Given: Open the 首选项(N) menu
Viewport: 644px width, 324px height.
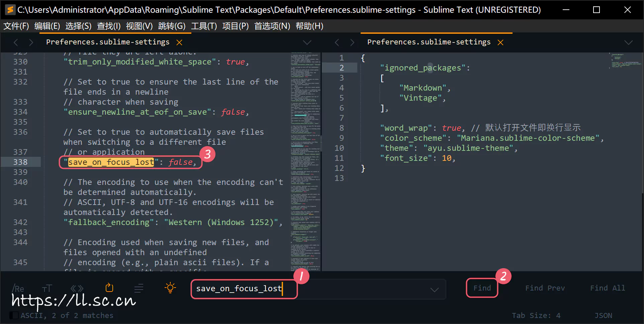Looking at the screenshot, I should click(272, 26).
